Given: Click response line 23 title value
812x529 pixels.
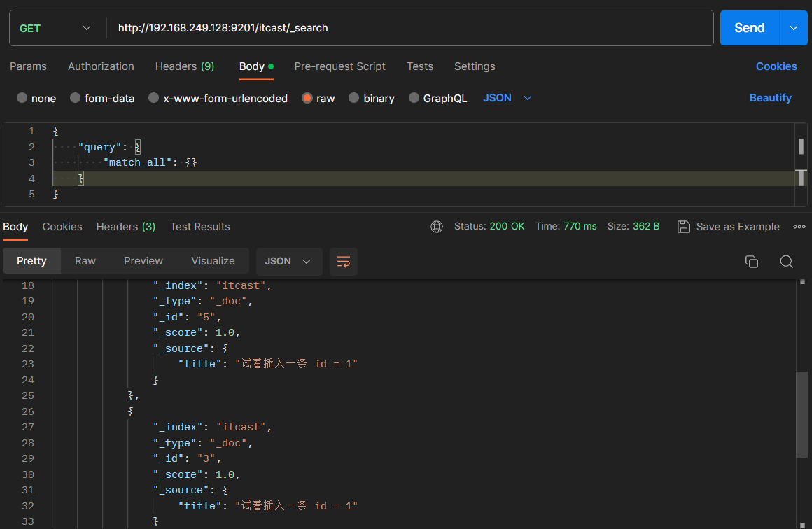Looking at the screenshot, I should coord(296,365).
